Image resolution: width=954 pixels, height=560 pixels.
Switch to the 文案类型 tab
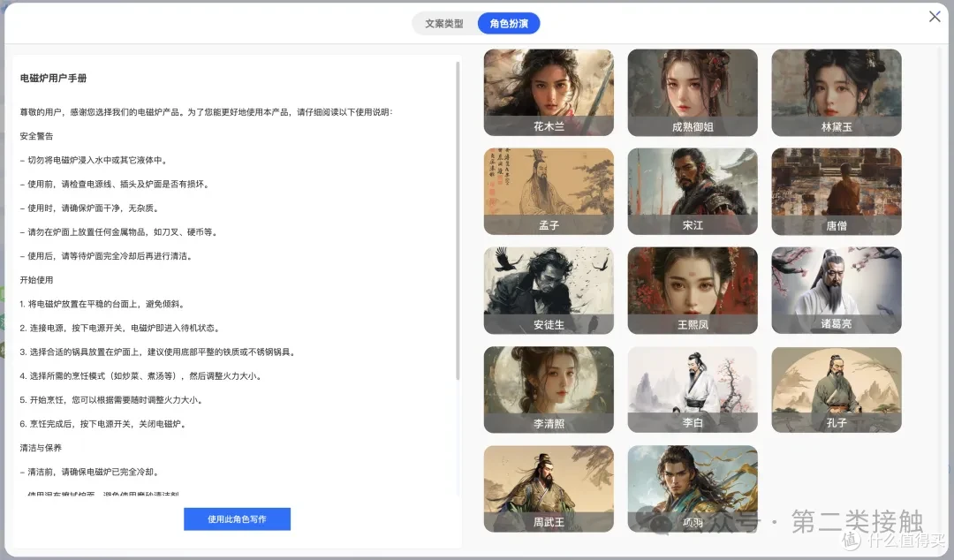tap(444, 24)
